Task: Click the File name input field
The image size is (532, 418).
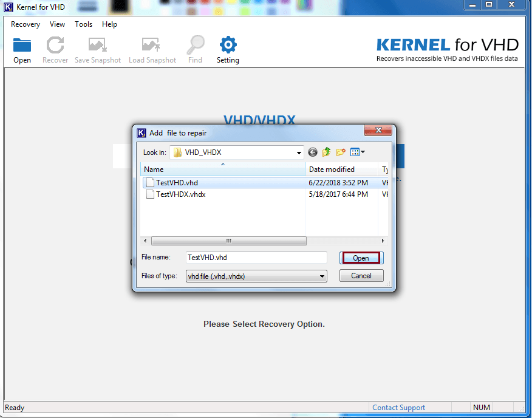Action: 256,258
